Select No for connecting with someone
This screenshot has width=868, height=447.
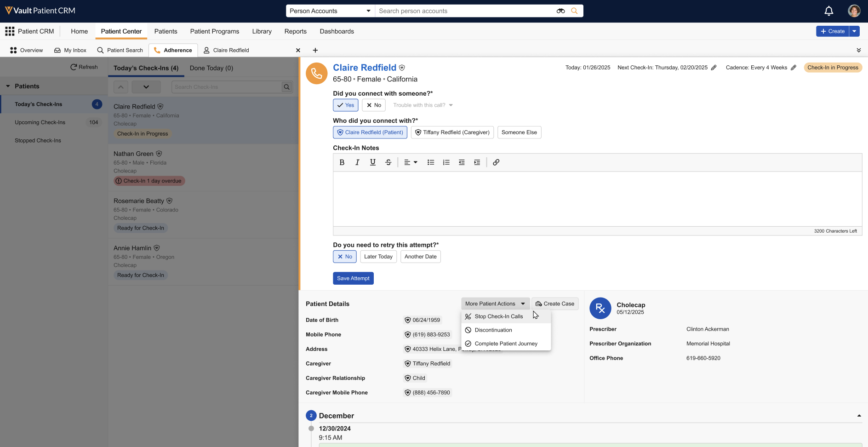click(374, 105)
